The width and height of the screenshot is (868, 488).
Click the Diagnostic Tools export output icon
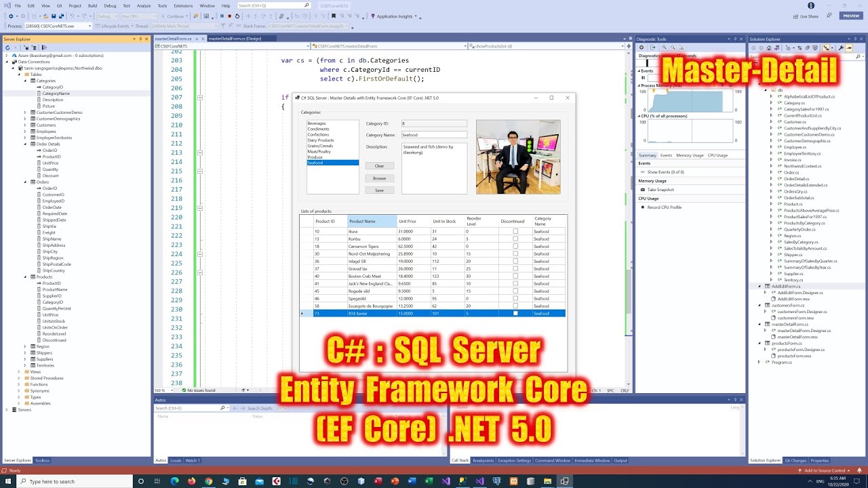coord(653,47)
